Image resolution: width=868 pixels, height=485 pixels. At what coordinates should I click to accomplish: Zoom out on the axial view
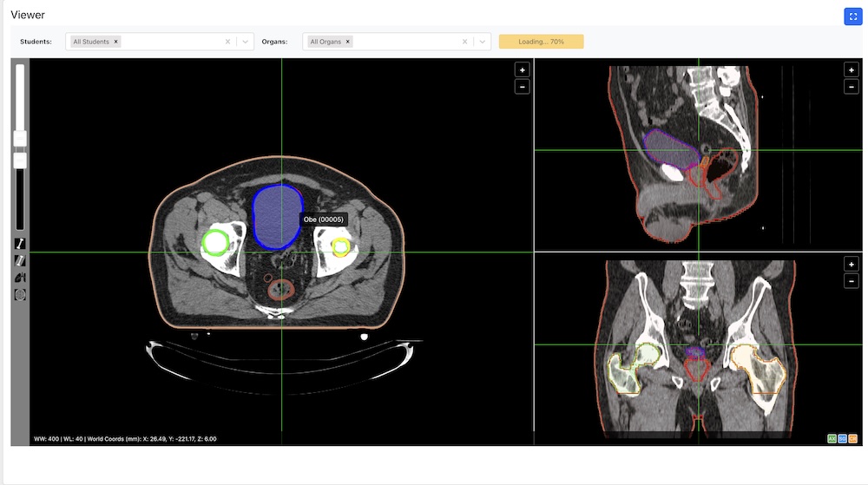coord(522,87)
